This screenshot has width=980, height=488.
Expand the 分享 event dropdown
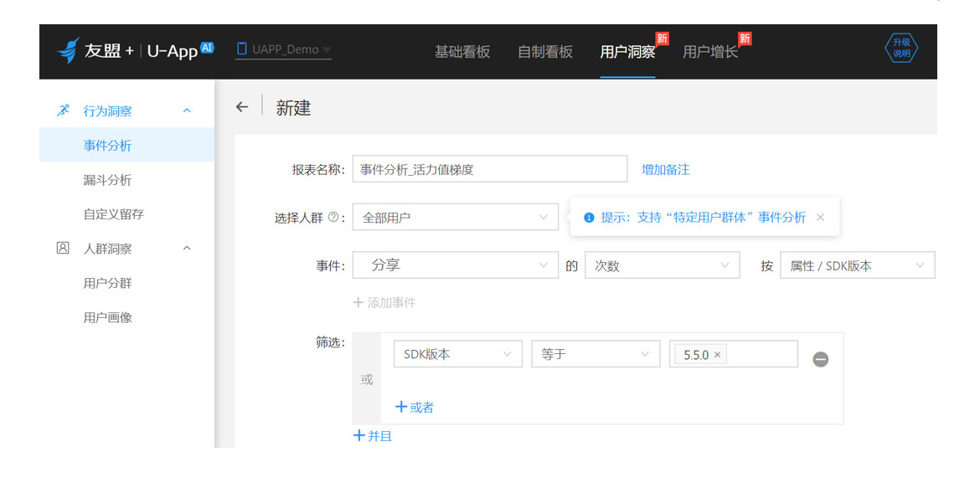(455, 265)
